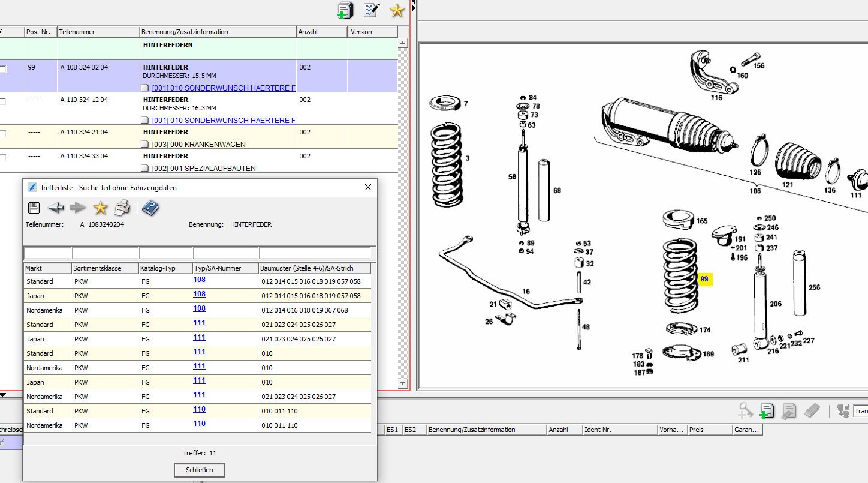Screen dimensions: 868x483
Task: Click the Pos.-Nr. column header
Action: [x=40, y=32]
